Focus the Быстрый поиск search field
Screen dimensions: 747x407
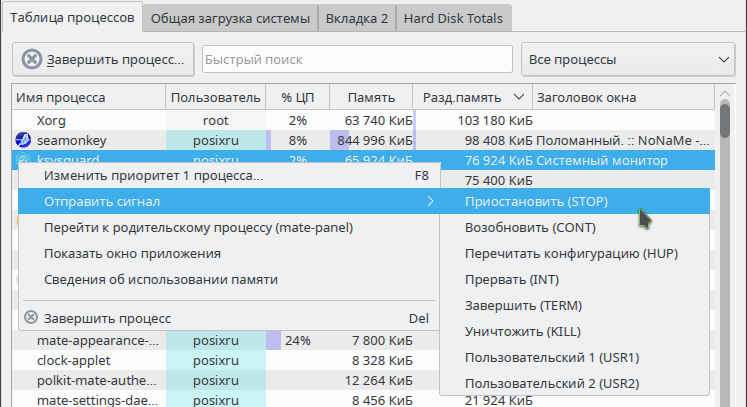357,60
